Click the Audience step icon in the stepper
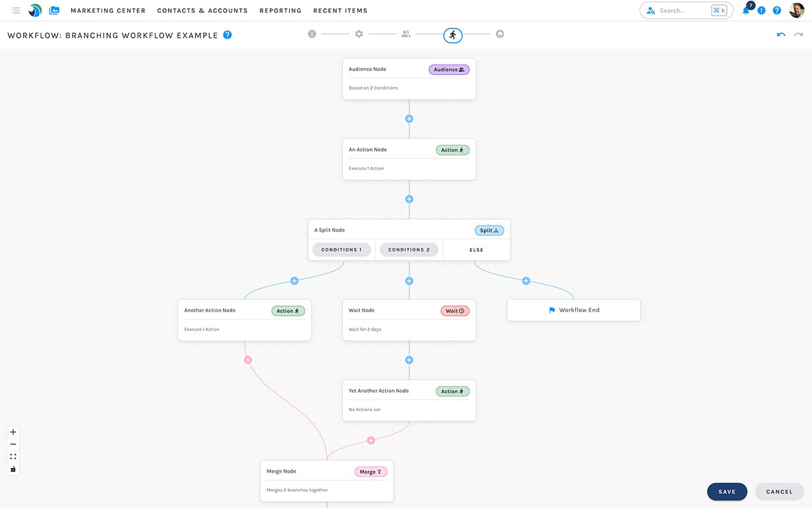 pos(406,33)
